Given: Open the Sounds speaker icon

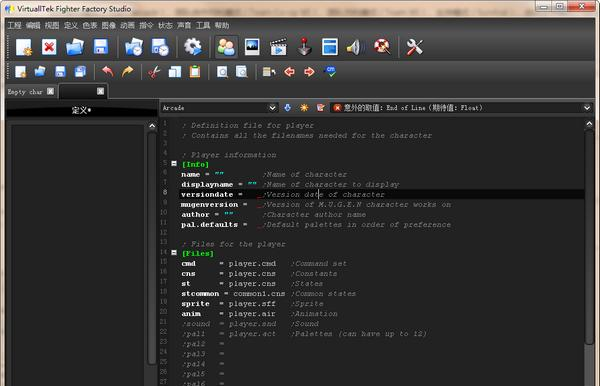Looking at the screenshot, I should tap(355, 47).
